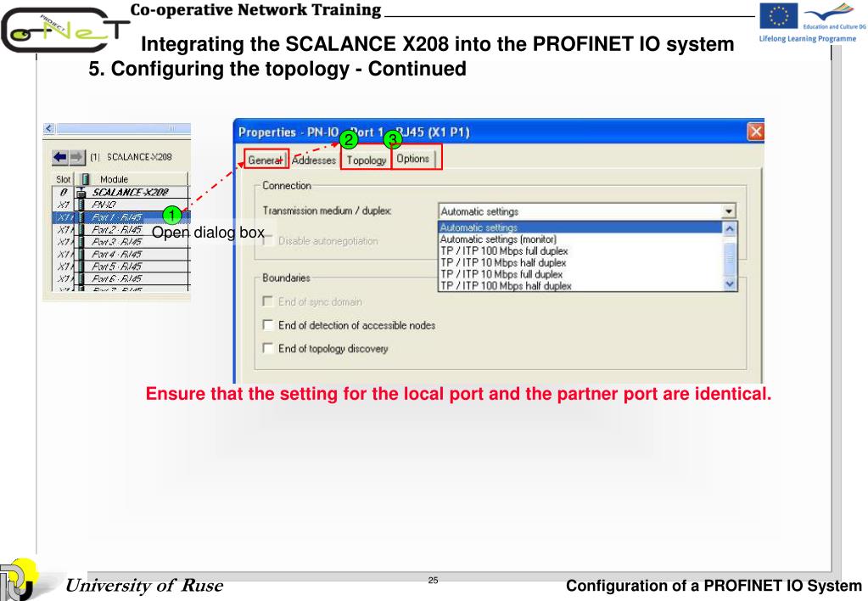Click the dropdown list scrollbar thumb
Viewport: 868px width, 601px height.
tap(730, 258)
